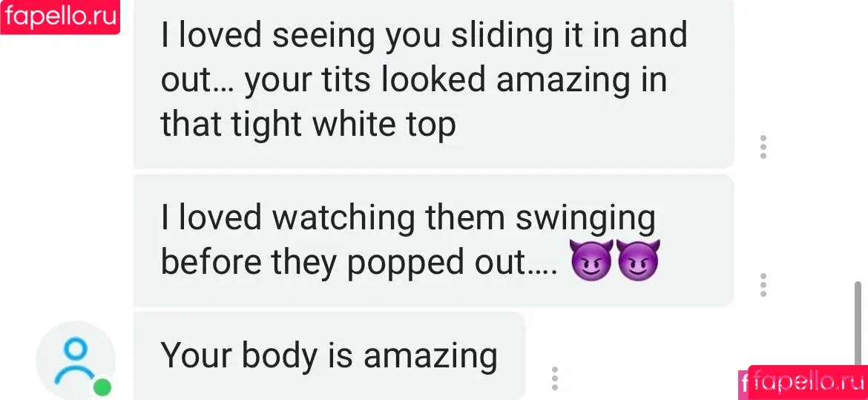Open three-dot menu beside the devil emoji message
Screen dimensions: 868x400
coord(763,285)
